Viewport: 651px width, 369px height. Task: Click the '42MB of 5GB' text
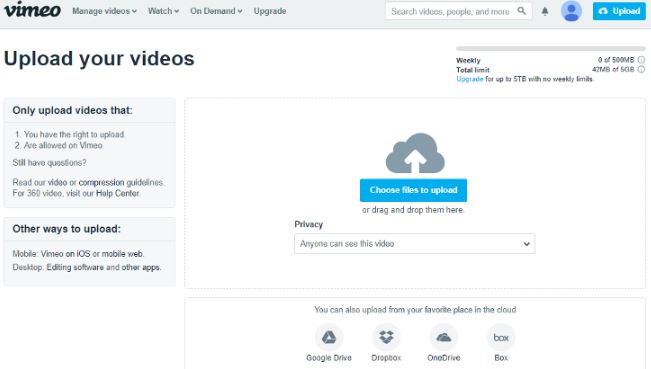click(613, 69)
